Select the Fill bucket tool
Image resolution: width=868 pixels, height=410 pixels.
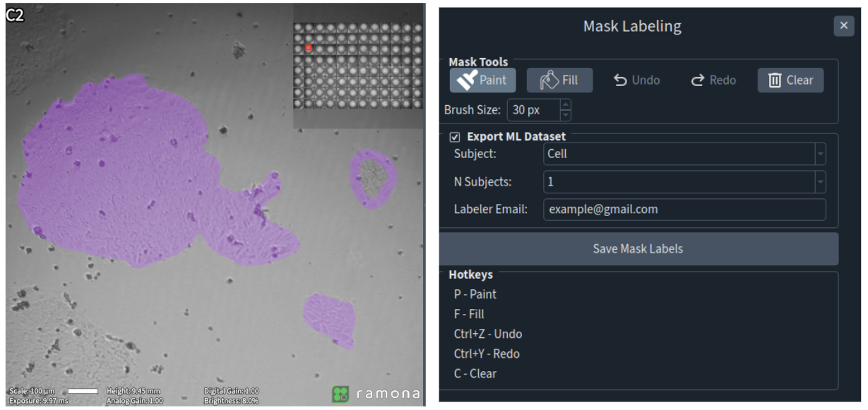(559, 80)
